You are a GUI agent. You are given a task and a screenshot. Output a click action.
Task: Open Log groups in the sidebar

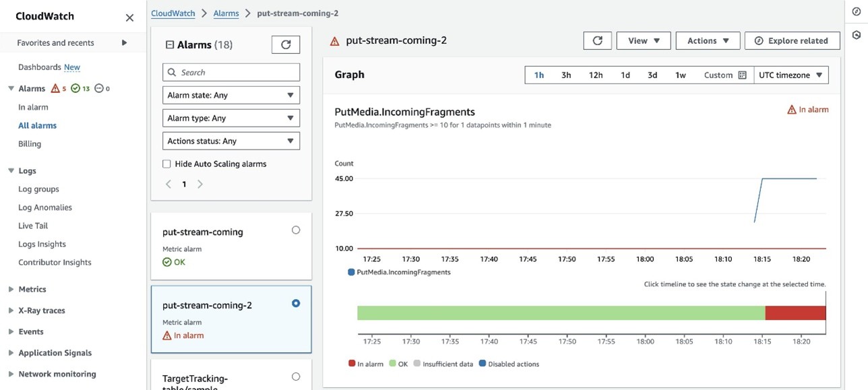[38, 189]
